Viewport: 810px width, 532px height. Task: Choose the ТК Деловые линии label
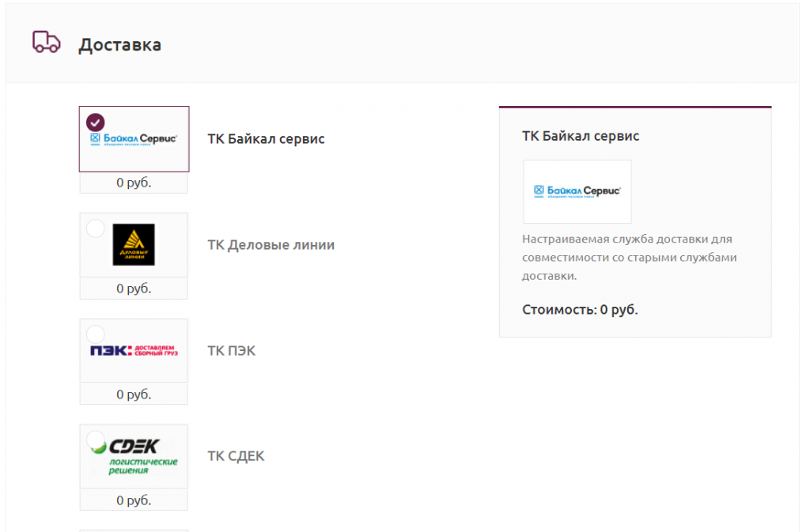pos(271,245)
